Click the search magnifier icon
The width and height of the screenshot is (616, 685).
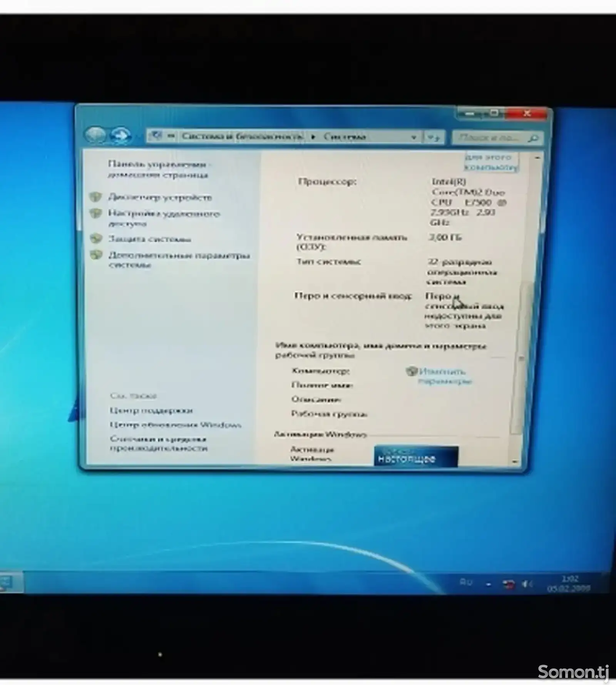[x=533, y=138]
